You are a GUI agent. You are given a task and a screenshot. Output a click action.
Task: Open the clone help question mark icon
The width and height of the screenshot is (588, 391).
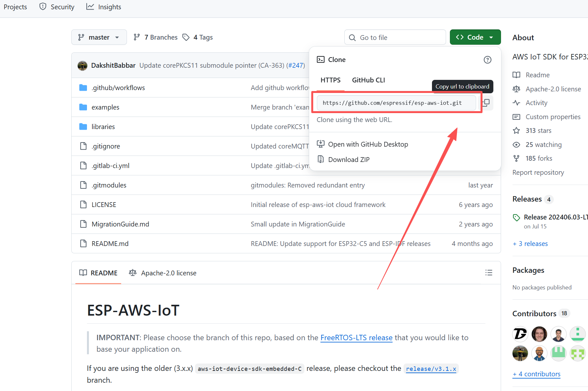pos(487,60)
